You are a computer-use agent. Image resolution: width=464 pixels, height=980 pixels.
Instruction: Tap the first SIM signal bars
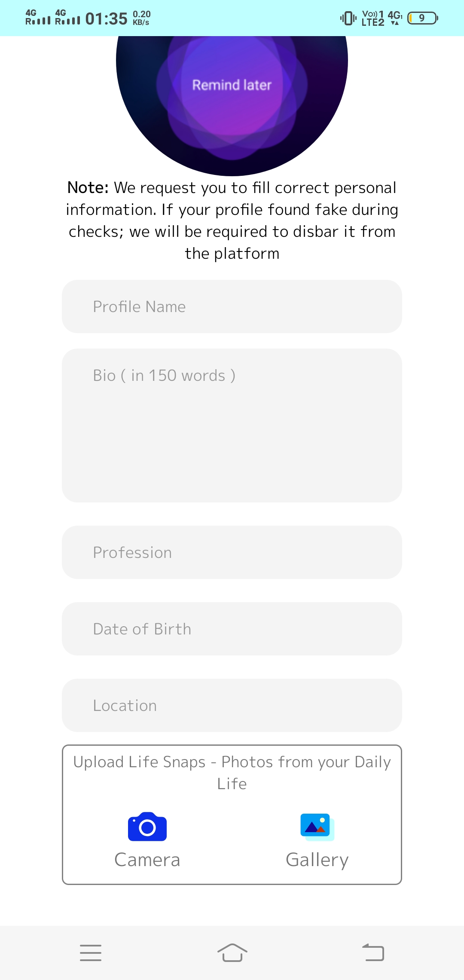38,18
